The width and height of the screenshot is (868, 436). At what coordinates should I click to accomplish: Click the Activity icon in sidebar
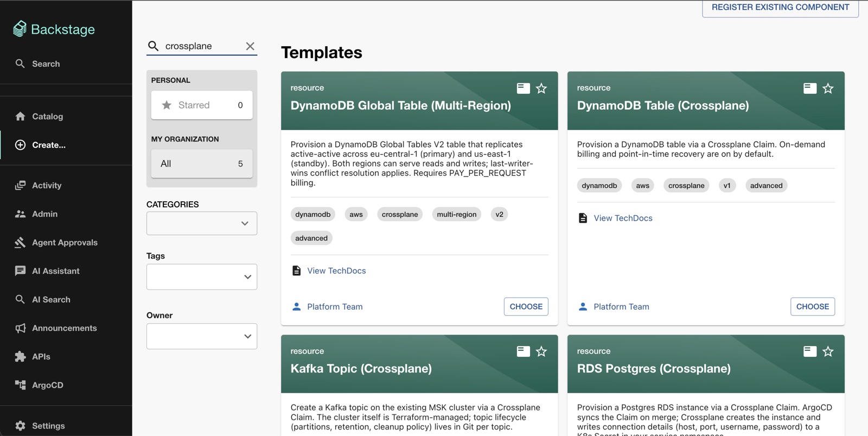coord(20,185)
